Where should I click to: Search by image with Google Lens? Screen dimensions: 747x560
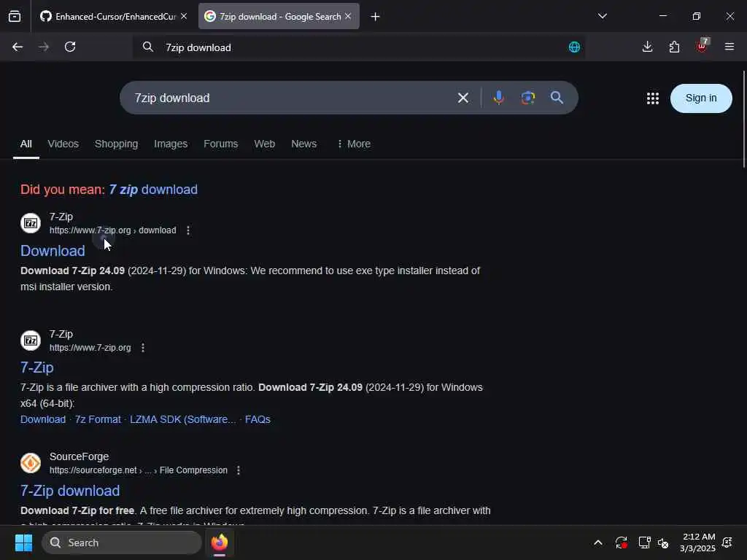[528, 98]
